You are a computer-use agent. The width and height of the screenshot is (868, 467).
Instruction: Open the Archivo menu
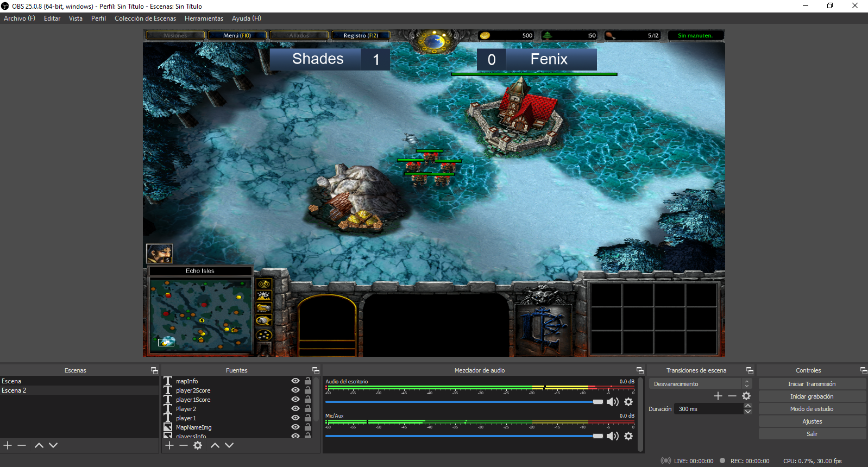pyautogui.click(x=20, y=18)
